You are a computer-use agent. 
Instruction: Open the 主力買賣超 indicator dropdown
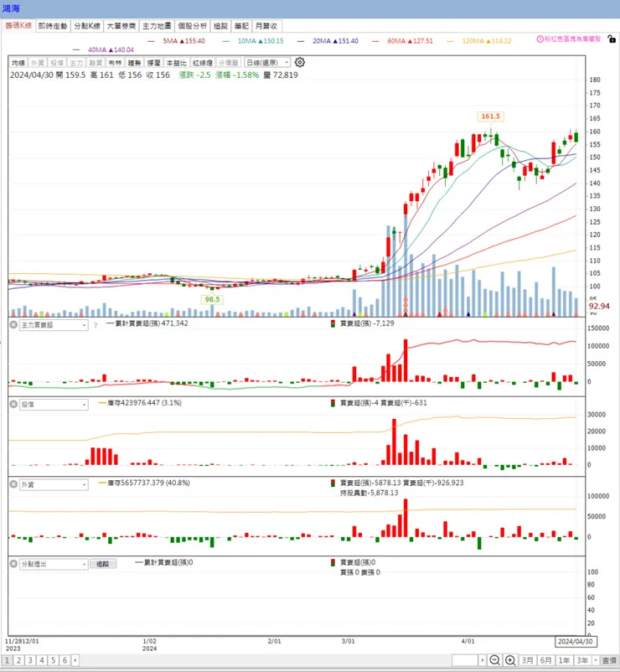pyautogui.click(x=54, y=325)
